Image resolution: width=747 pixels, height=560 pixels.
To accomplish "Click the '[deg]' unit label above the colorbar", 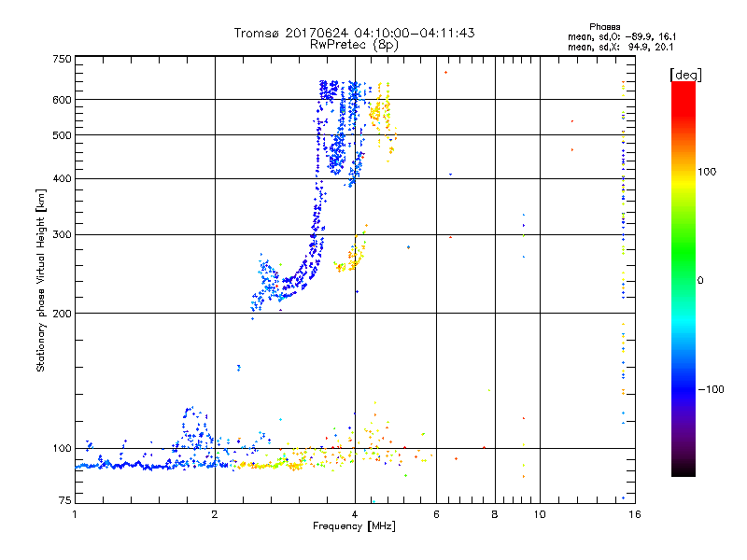I will click(x=685, y=74).
